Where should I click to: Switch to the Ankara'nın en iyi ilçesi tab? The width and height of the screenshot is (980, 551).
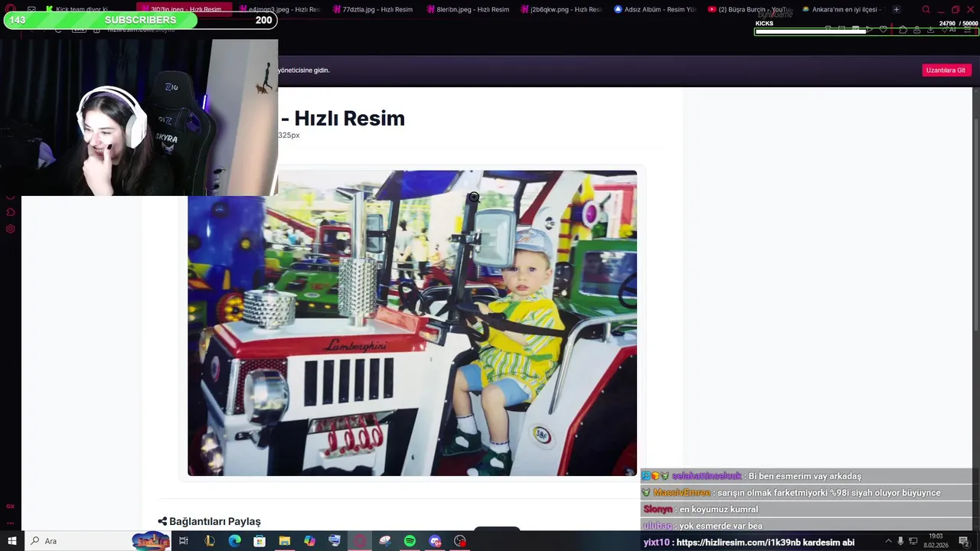click(x=842, y=9)
